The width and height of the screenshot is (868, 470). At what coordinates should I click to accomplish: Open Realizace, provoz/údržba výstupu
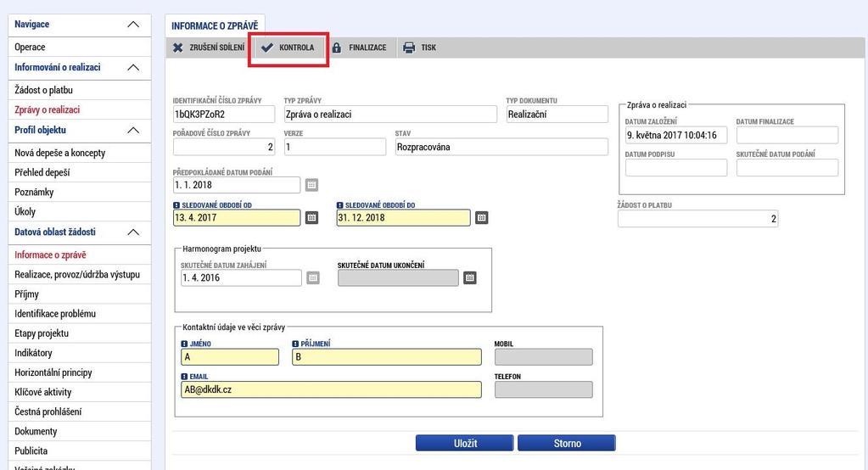pyautogui.click(x=80, y=275)
